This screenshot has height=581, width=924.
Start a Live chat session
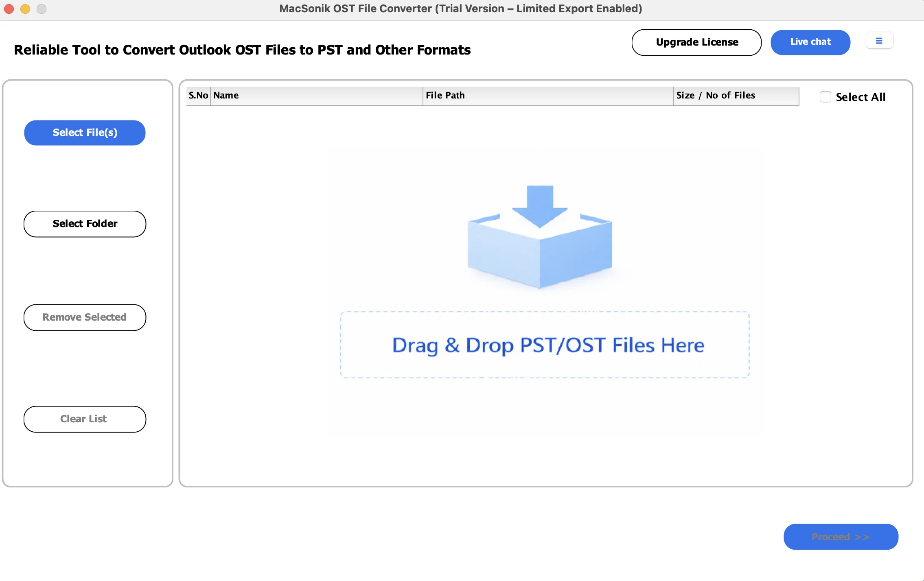810,42
